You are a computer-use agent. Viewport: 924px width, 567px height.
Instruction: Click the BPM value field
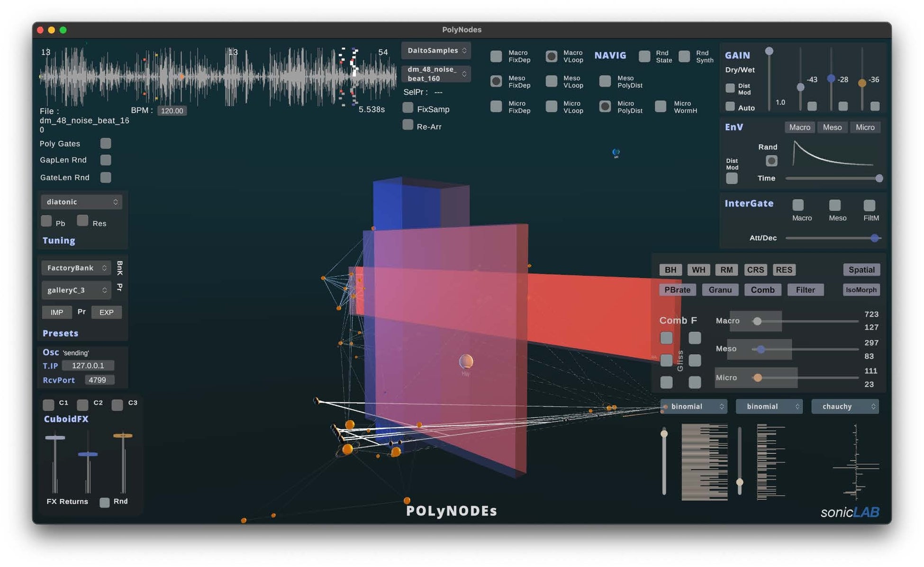pyautogui.click(x=172, y=111)
